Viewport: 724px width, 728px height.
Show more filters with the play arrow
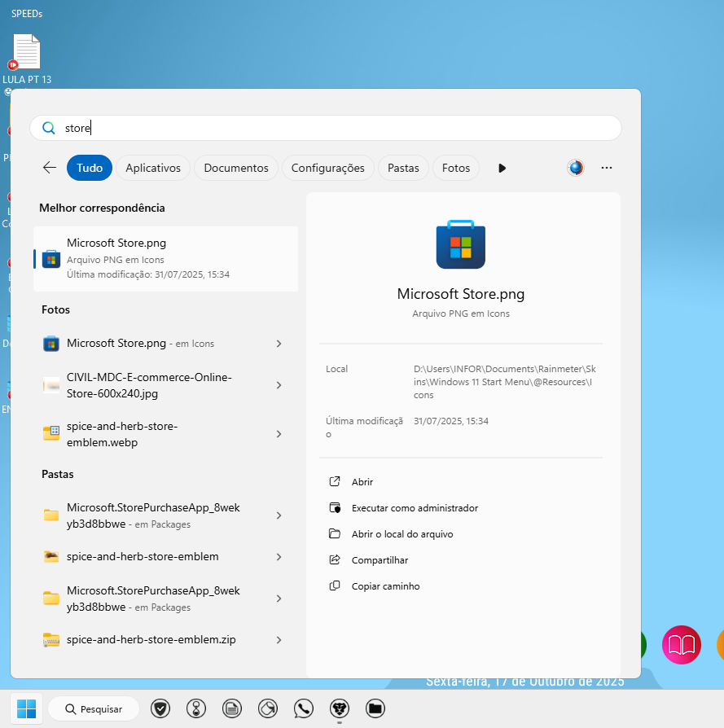(502, 168)
